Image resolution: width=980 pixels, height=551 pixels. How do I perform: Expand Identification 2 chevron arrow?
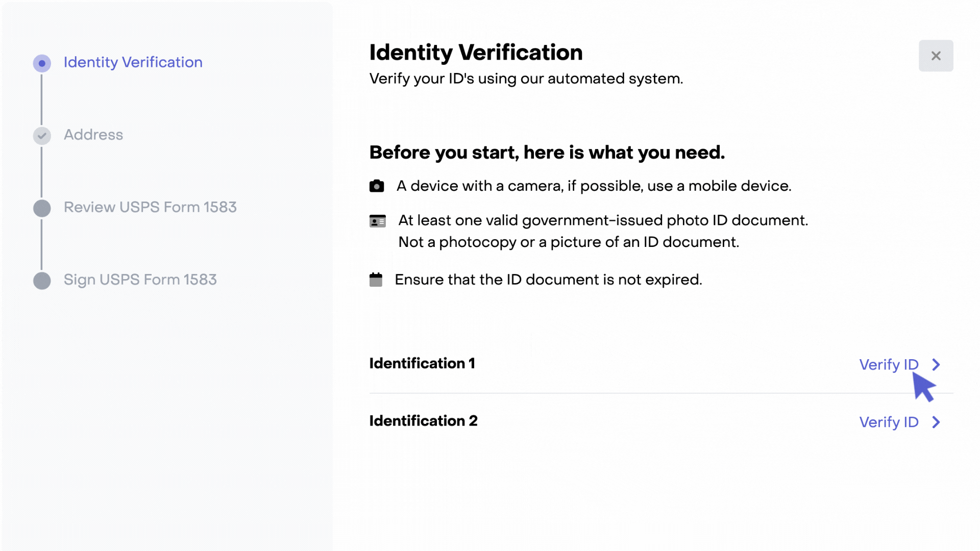[936, 422]
